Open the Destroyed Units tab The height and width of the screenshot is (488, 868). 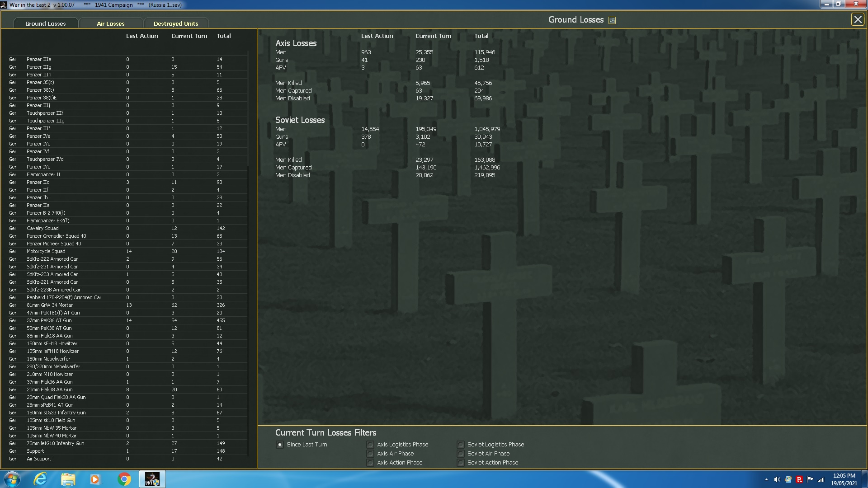175,23
